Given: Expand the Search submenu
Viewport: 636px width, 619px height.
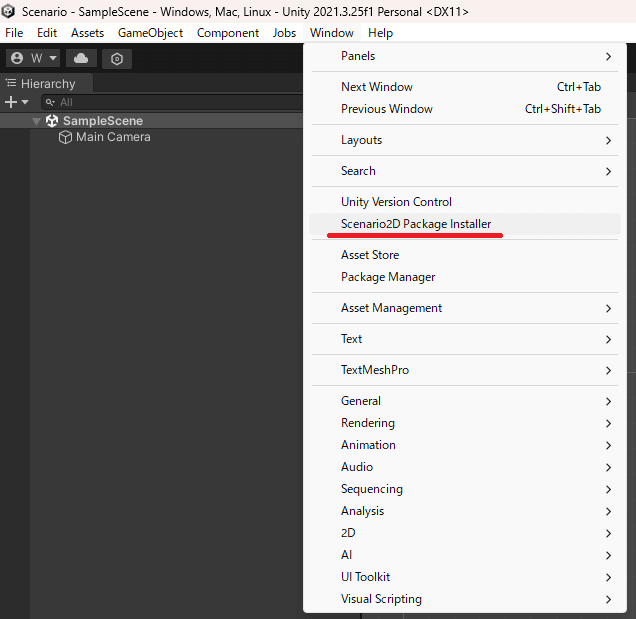Looking at the screenshot, I should tap(465, 171).
